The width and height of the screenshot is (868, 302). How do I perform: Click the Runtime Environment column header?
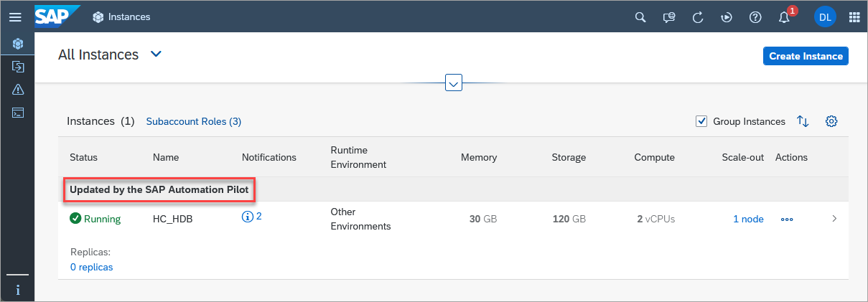[x=358, y=157]
